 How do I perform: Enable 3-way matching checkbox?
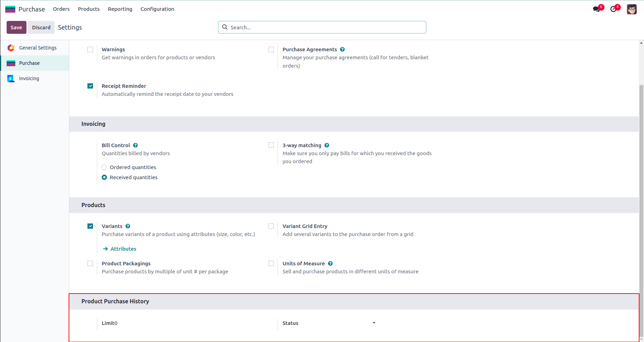tap(271, 145)
